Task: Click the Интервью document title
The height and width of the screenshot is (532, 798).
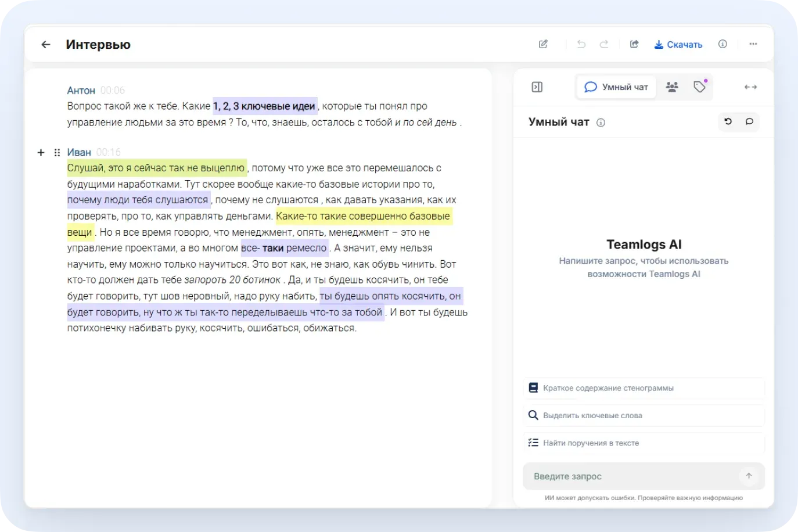Action: tap(98, 44)
